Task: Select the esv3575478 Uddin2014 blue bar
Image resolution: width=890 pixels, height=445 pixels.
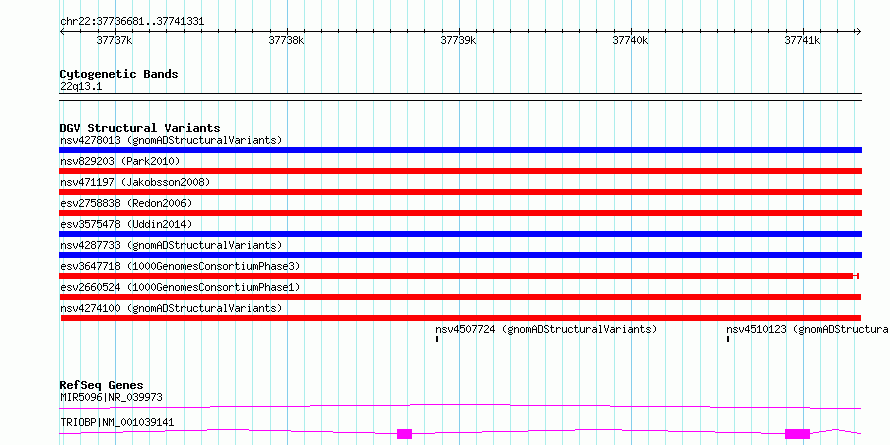Action: pos(461,234)
